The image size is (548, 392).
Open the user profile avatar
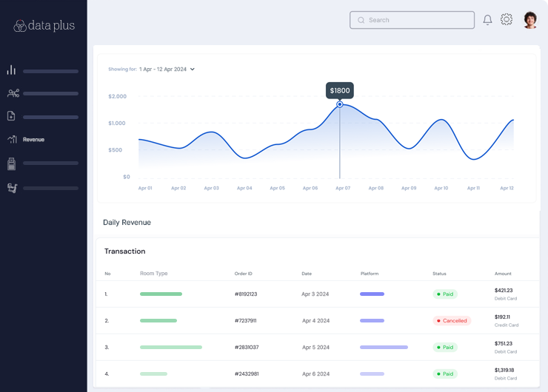pyautogui.click(x=530, y=20)
